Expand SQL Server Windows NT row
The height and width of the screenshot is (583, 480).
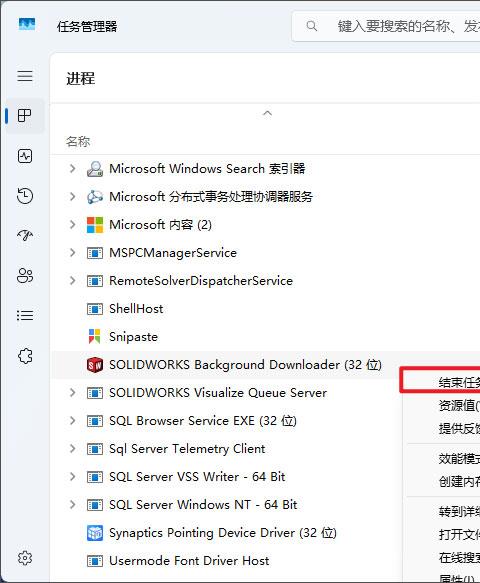pos(73,505)
